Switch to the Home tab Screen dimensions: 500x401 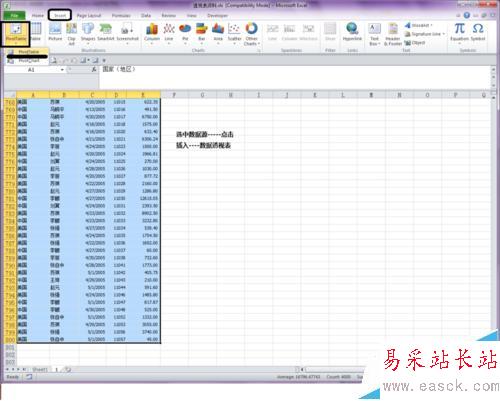[x=38, y=15]
